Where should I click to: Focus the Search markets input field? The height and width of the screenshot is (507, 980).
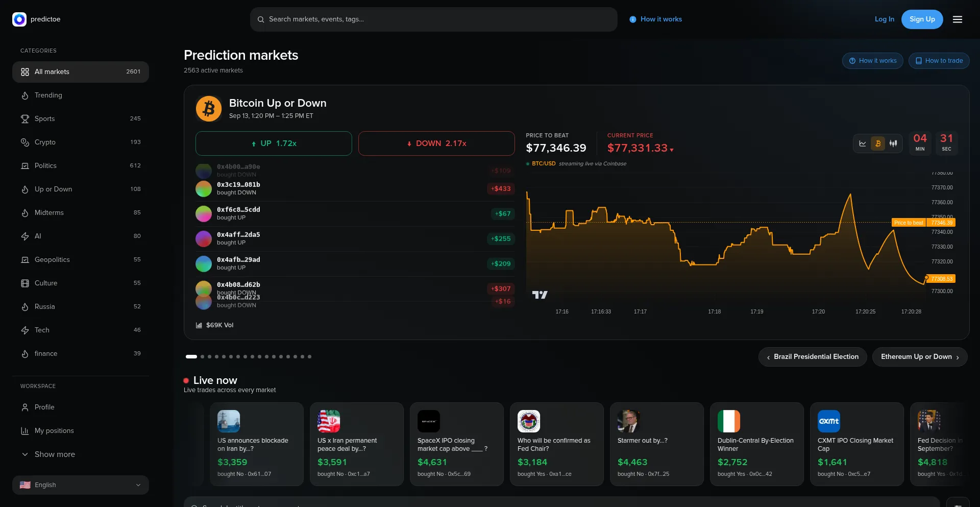[x=433, y=19]
